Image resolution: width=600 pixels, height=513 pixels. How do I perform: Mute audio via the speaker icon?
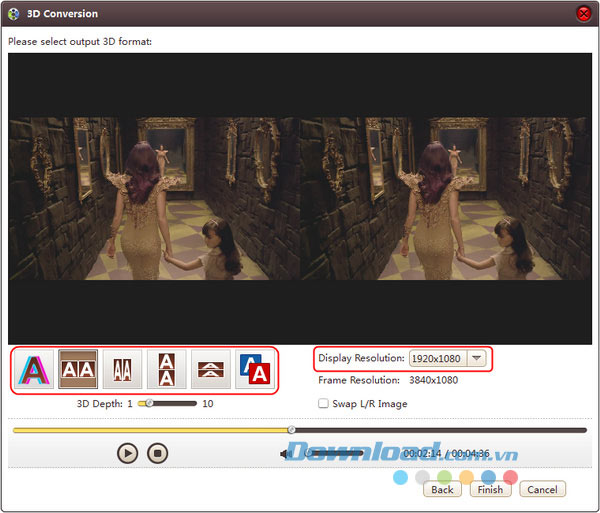(x=285, y=454)
